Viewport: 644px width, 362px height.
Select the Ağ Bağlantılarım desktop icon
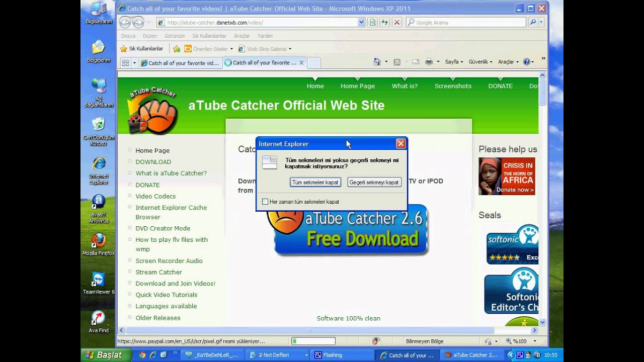(x=99, y=93)
